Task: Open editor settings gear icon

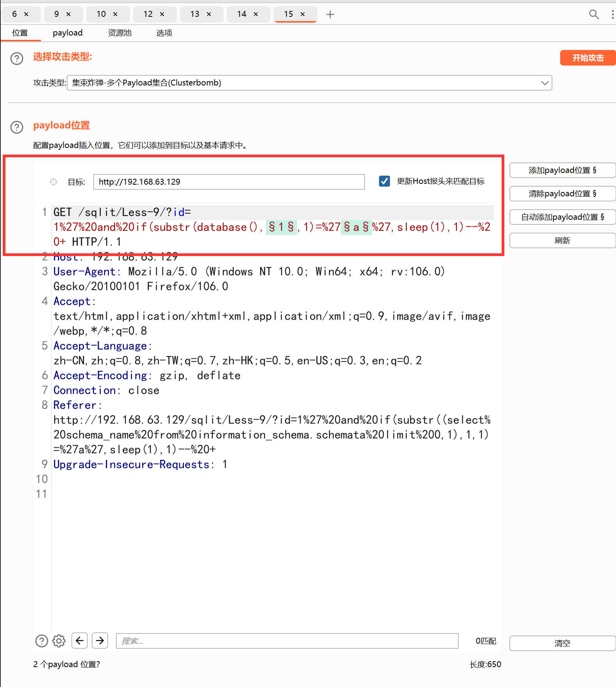Action: pos(59,641)
